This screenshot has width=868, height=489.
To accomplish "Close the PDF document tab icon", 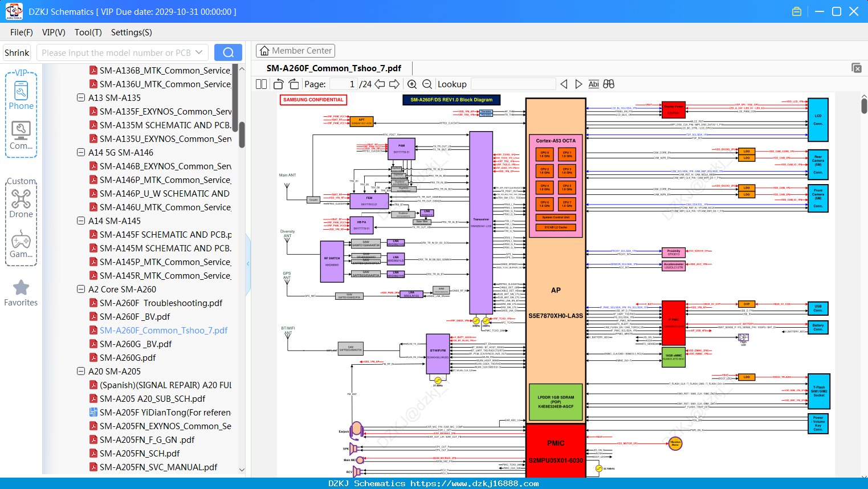I will (x=857, y=68).
